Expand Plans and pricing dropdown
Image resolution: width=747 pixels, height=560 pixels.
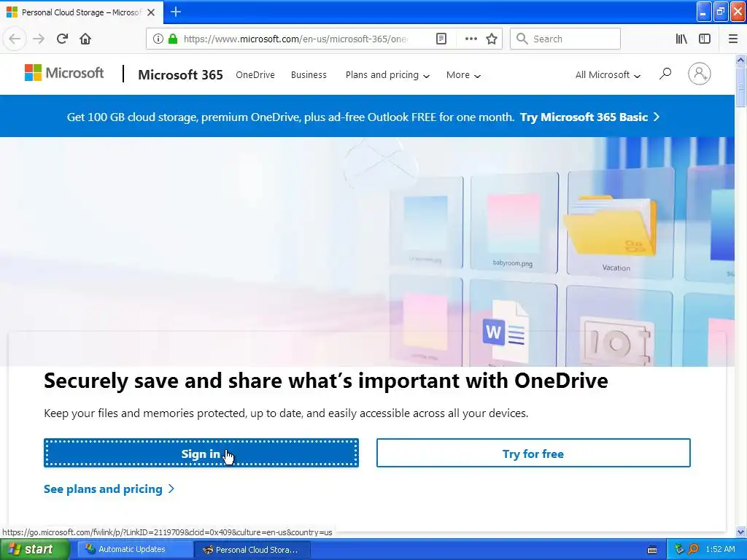pos(387,75)
